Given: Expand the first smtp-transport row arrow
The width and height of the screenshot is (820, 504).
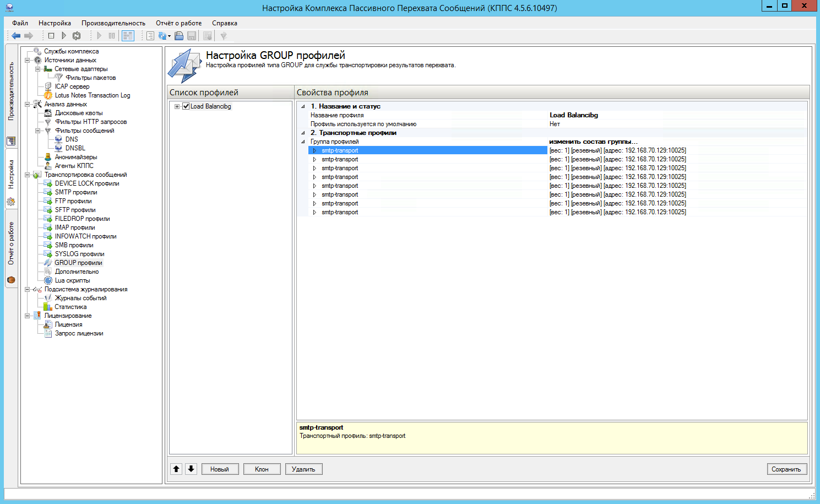Looking at the screenshot, I should click(314, 150).
